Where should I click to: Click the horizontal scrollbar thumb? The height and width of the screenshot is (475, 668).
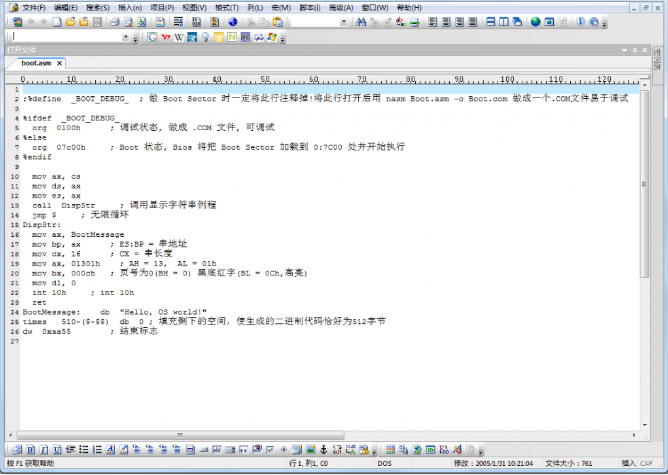(x=180, y=435)
